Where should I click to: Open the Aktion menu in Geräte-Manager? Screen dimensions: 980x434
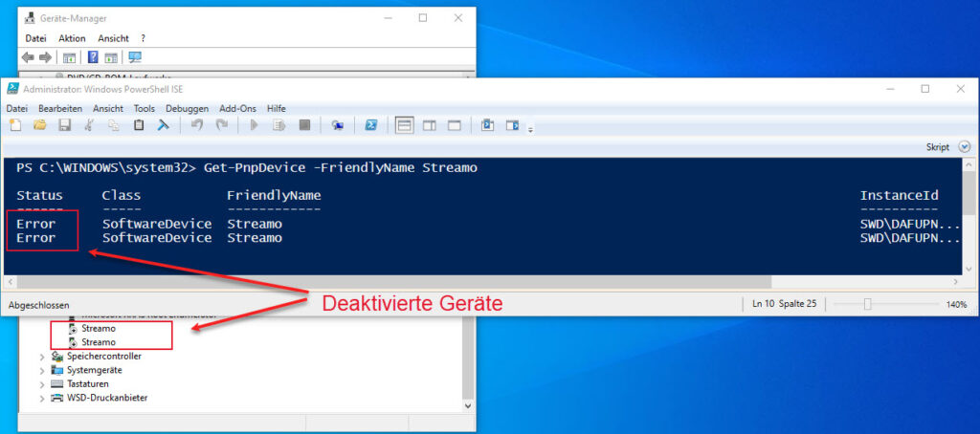point(72,38)
